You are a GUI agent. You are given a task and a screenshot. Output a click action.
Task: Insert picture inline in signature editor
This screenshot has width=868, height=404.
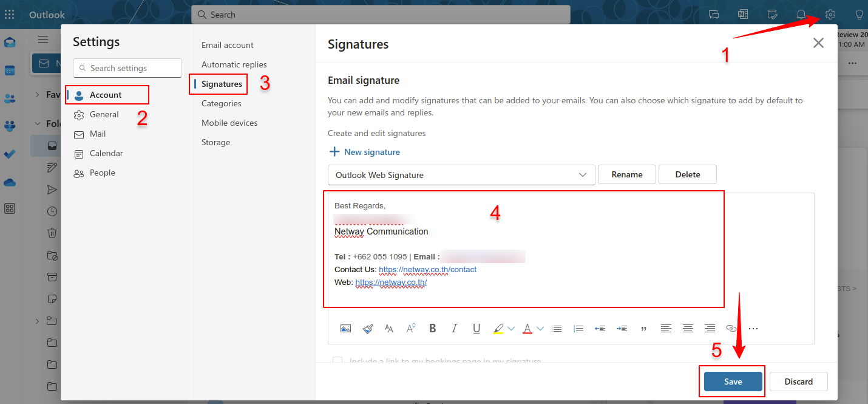(345, 329)
